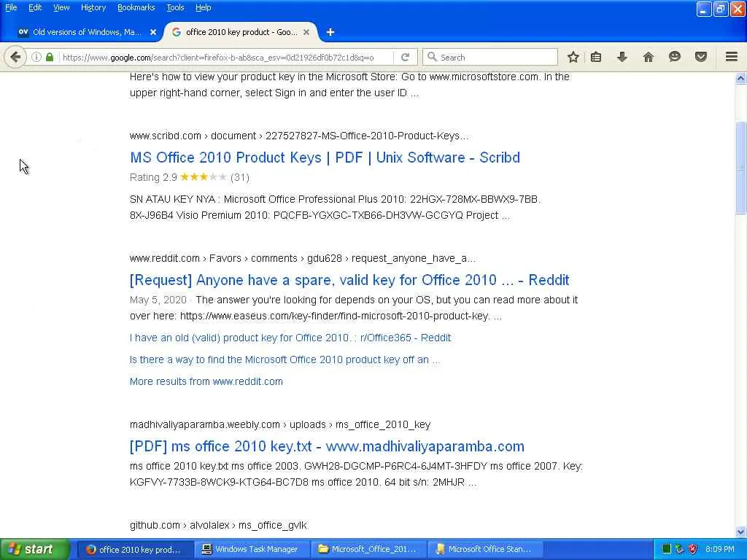747x560 pixels.
Task: Click More results from www.reddit.com
Action: 206,381
